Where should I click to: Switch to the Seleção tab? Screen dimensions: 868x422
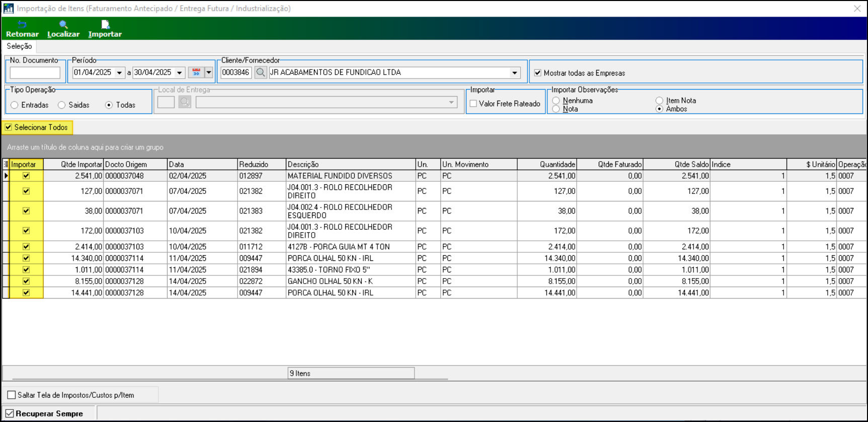(19, 46)
